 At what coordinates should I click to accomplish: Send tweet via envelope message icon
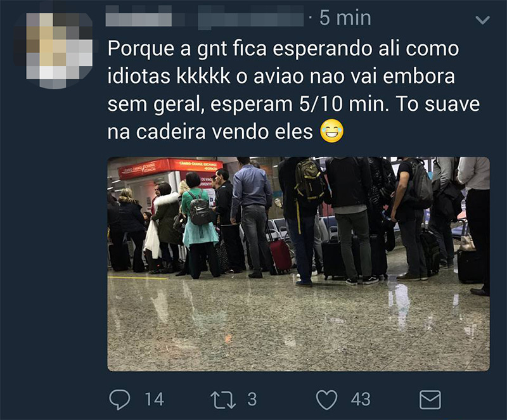pos(430,400)
